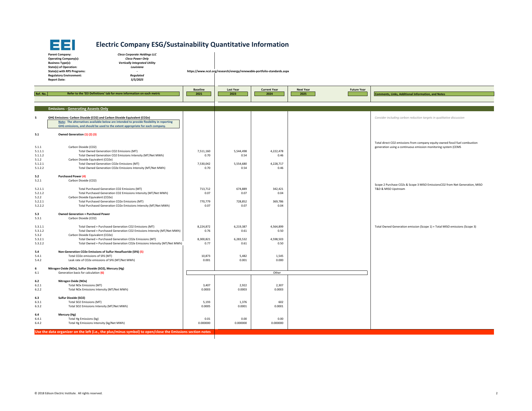Click the 2023 total CO2e value 6,283,532
The height and width of the screenshot is (411, 532).
pos(240,239)
